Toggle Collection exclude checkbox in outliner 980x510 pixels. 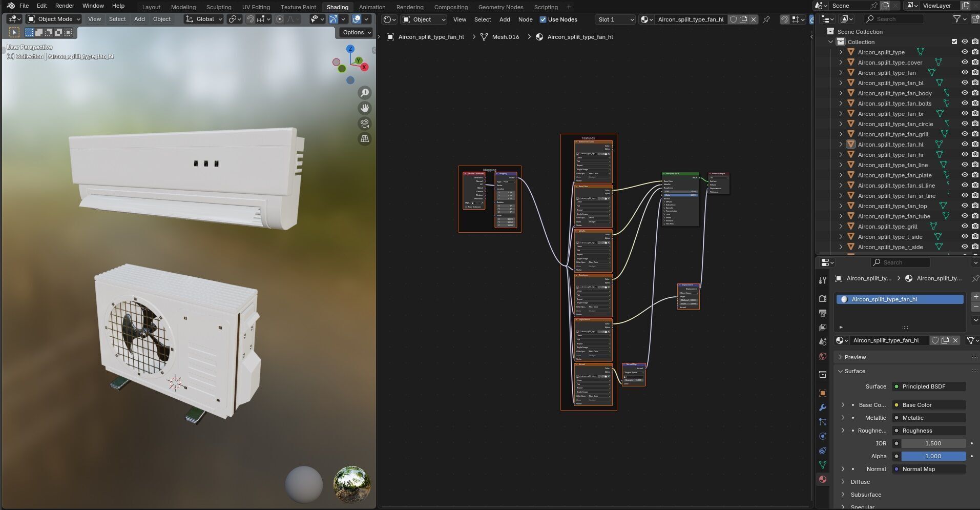tap(954, 42)
